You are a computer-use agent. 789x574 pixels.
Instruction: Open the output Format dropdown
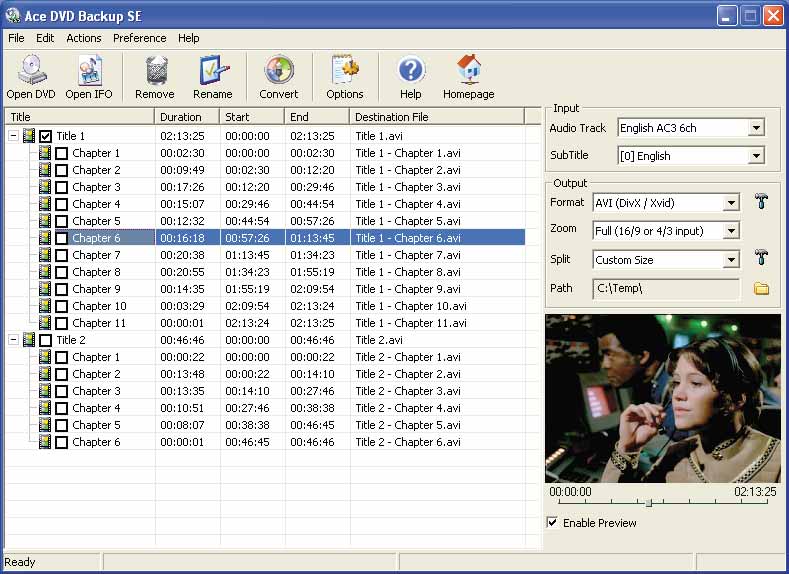point(731,203)
